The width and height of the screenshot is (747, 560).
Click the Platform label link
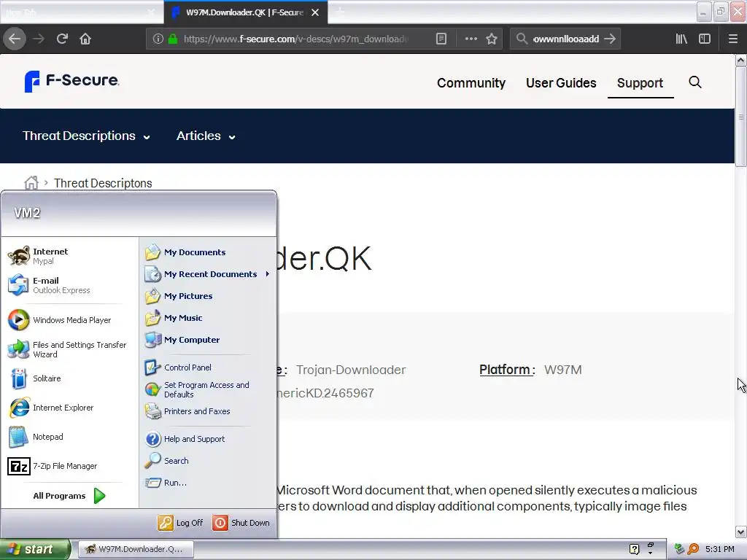[507, 370]
